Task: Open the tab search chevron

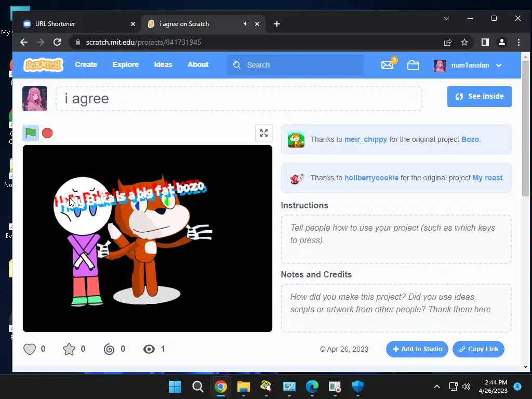Action: click(x=446, y=18)
